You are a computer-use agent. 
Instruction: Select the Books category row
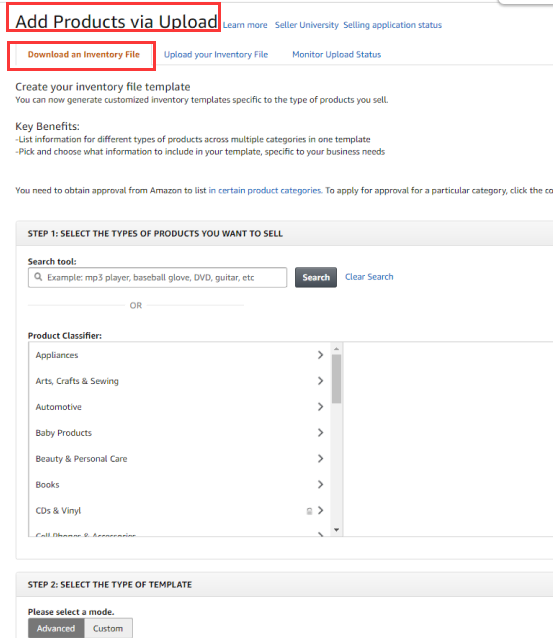(x=180, y=485)
